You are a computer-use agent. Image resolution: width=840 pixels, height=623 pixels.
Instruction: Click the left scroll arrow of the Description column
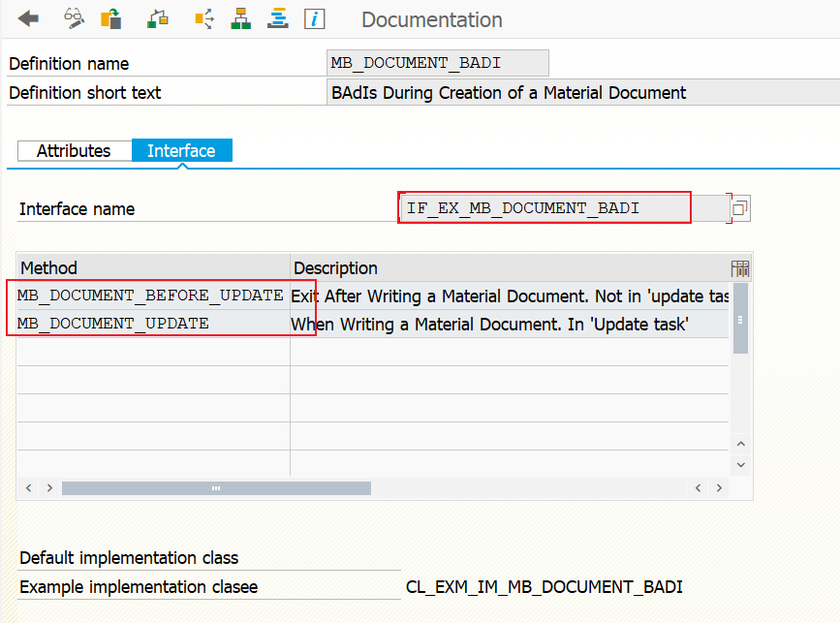click(x=698, y=488)
